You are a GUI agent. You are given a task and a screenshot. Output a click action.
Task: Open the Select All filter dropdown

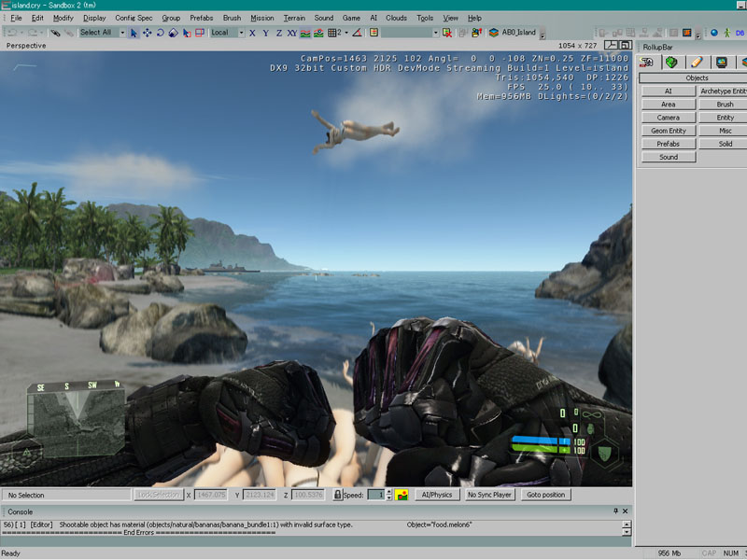(x=122, y=33)
